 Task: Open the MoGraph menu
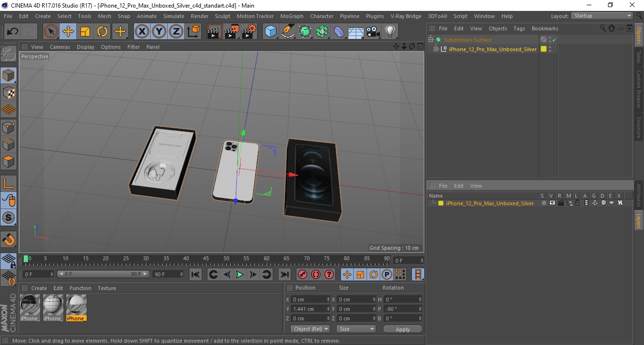pos(292,16)
